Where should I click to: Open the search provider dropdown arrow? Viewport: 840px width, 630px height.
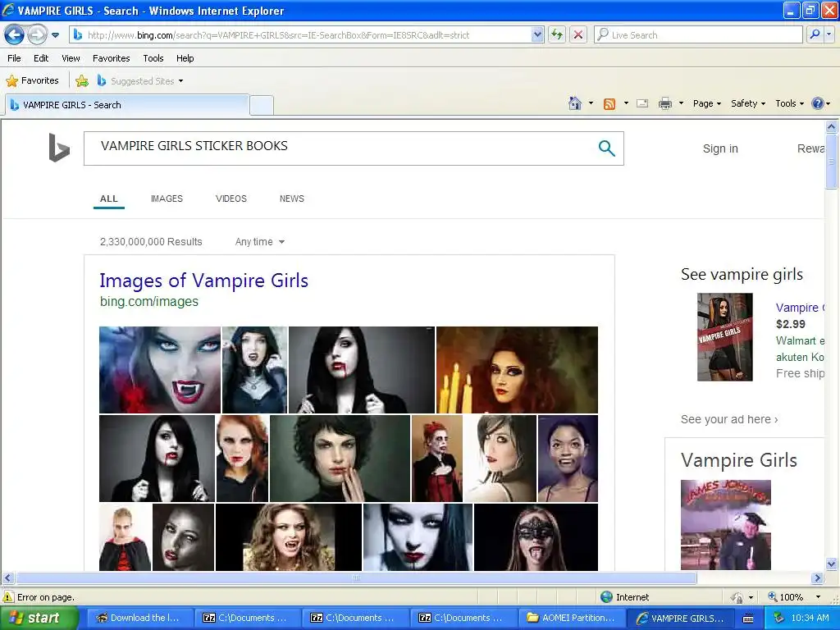(x=829, y=34)
